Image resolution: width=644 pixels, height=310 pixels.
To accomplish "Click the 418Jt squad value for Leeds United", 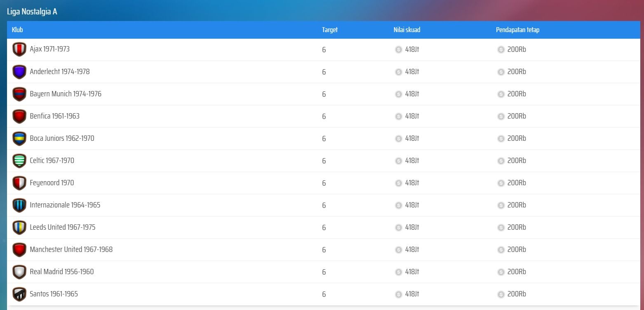I will tap(412, 227).
